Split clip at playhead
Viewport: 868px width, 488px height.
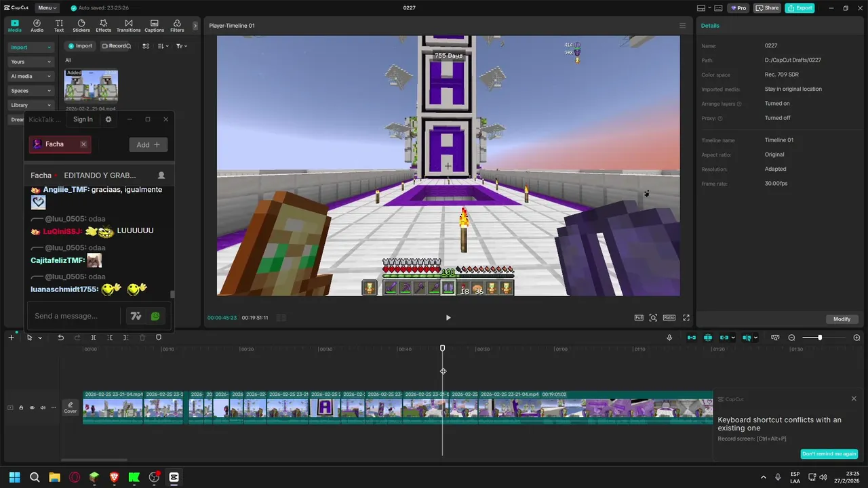[x=94, y=338]
